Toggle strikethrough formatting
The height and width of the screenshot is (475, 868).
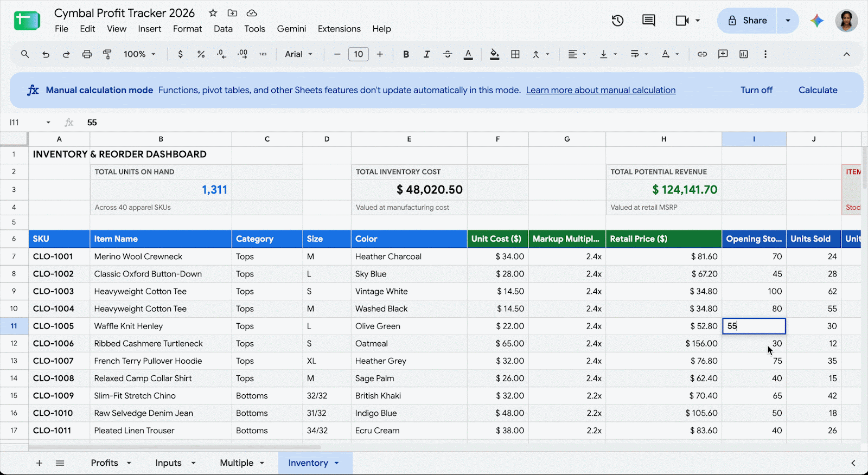click(x=447, y=54)
